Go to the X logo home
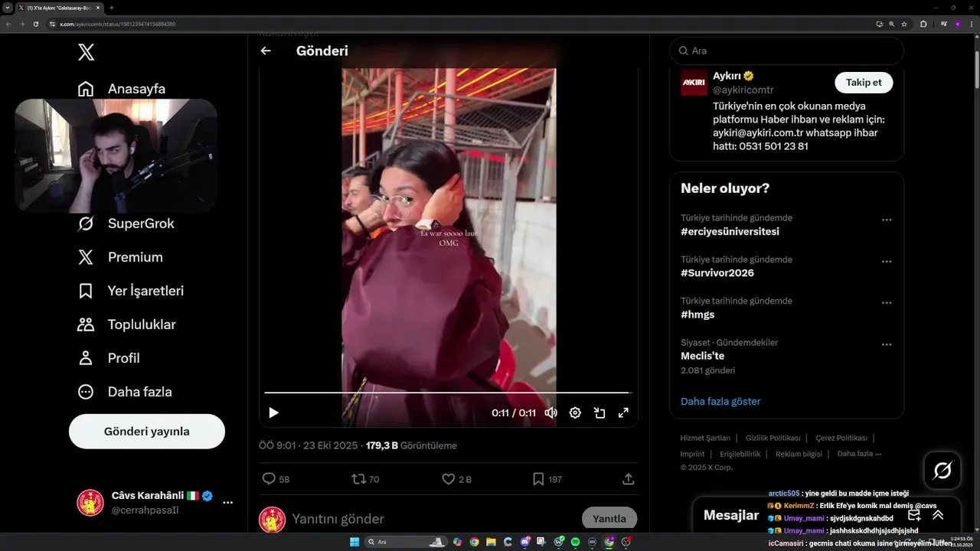 [x=86, y=52]
